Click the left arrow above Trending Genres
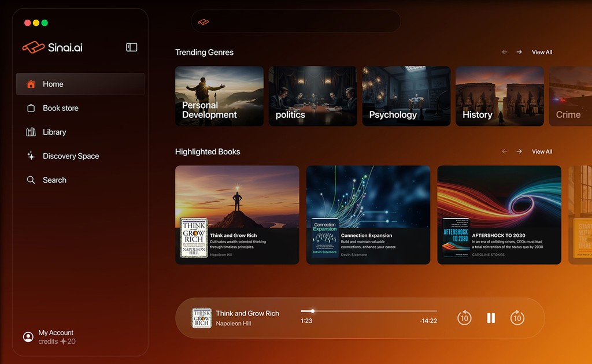The height and width of the screenshot is (364, 592). 504,51
